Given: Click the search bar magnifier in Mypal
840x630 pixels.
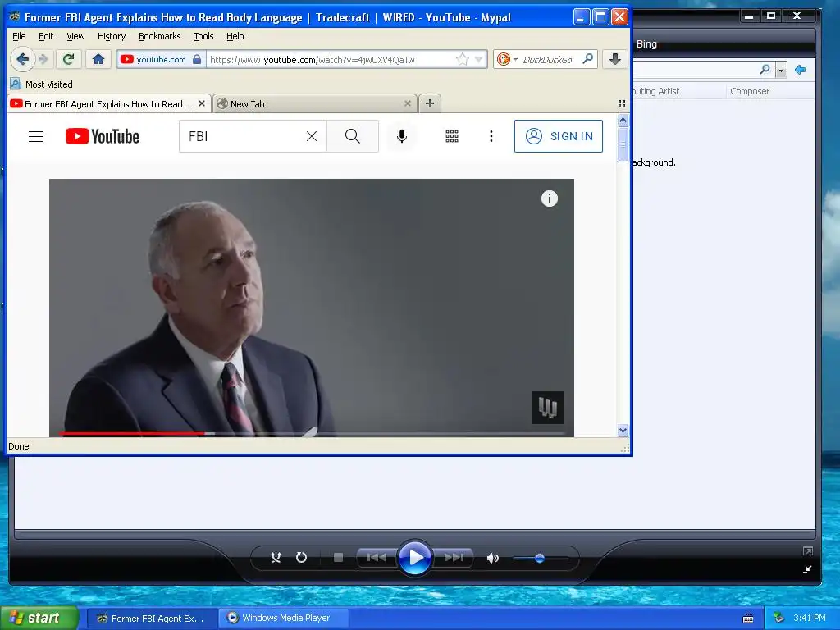Looking at the screenshot, I should click(588, 59).
